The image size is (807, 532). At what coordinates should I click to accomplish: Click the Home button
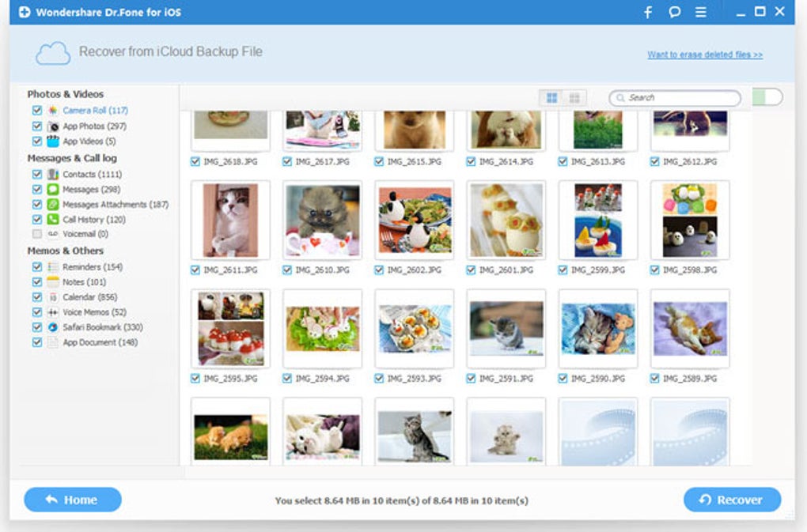tap(71, 500)
